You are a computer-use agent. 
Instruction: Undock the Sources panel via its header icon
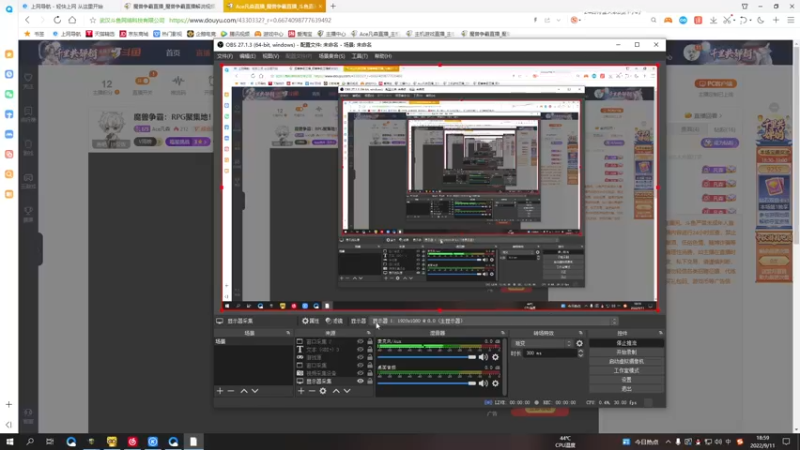pos(369,333)
